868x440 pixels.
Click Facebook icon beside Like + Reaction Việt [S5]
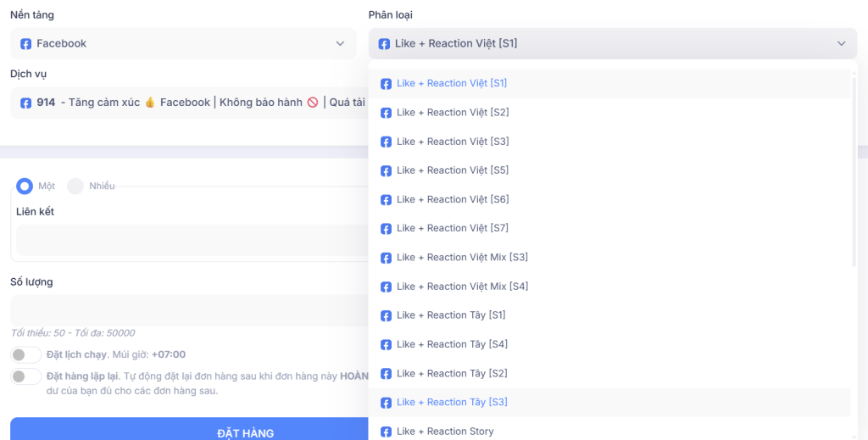(x=386, y=170)
